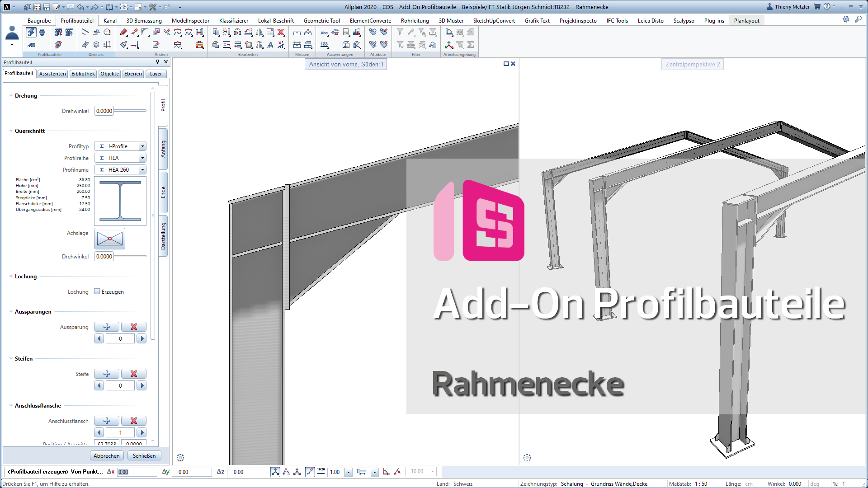Image resolution: width=868 pixels, height=488 pixels.
Task: Click inside the Δx coordinate input field
Action: (x=137, y=472)
